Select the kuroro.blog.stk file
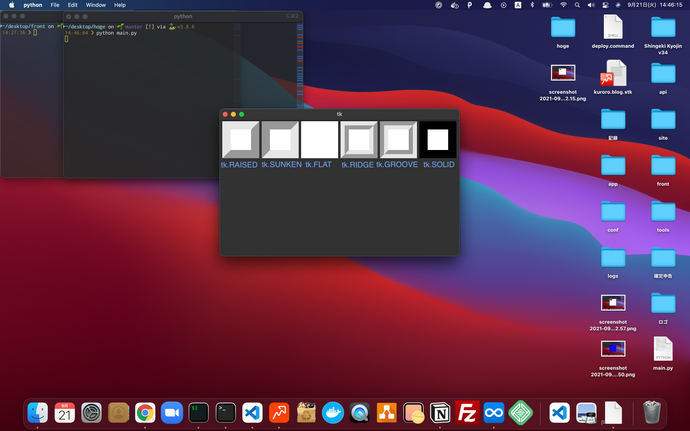This screenshot has height=431, width=690. point(613,74)
